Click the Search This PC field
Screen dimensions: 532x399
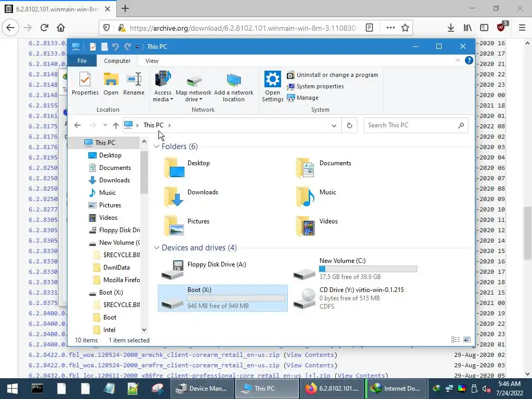coord(416,125)
